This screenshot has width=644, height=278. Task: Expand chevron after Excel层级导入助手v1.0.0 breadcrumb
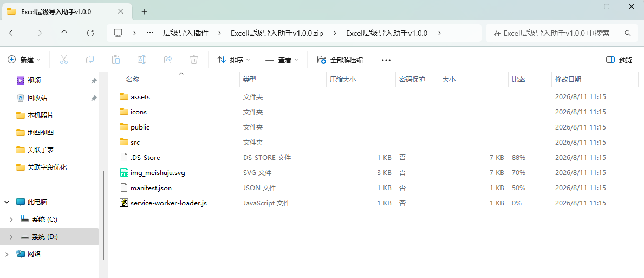pyautogui.click(x=439, y=33)
